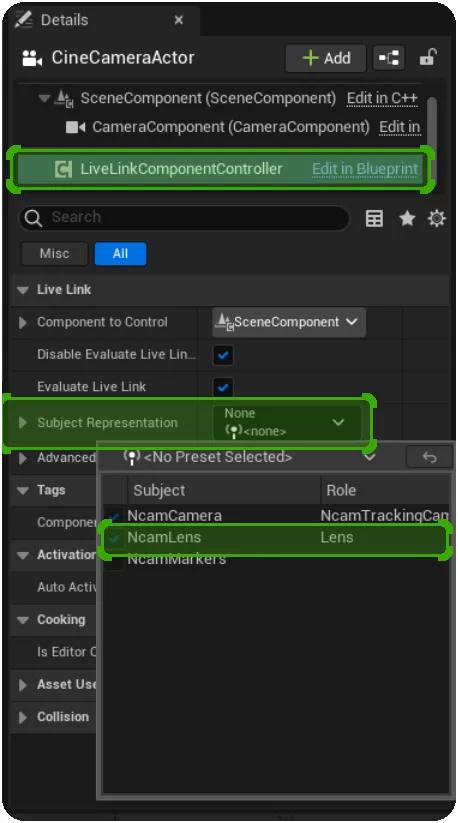458x823 pixels.
Task: Toggle Evaluate Live Link checkbox
Action: tap(223, 387)
